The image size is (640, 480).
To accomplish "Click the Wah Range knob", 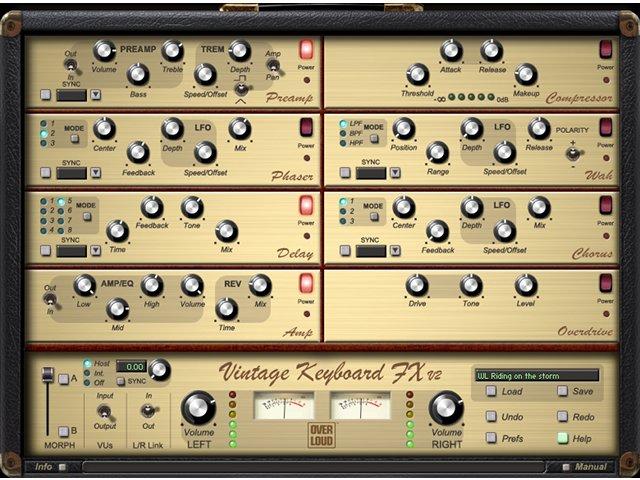I will [437, 152].
